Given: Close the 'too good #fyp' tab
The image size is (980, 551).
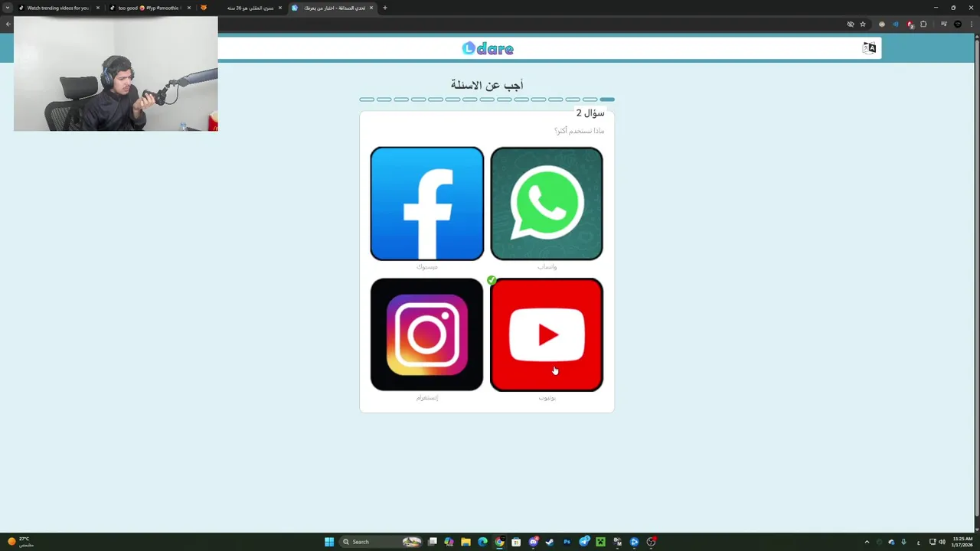Looking at the screenshot, I should (x=189, y=8).
